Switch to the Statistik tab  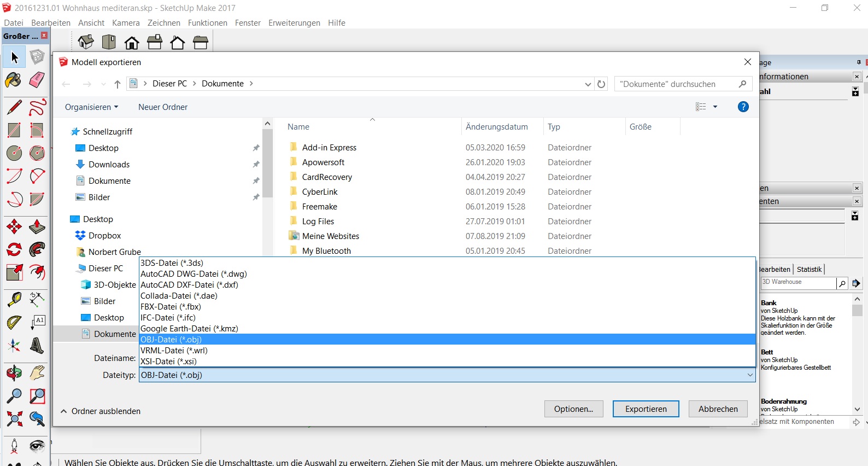point(809,269)
